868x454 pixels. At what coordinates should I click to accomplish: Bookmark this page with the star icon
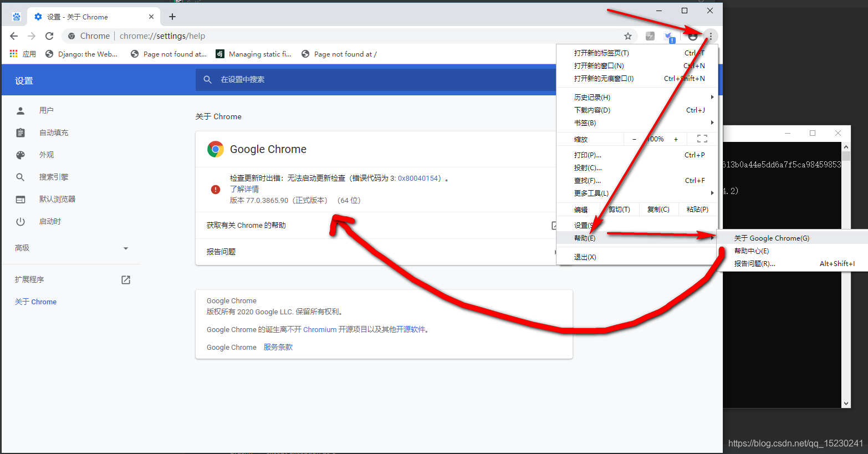pyautogui.click(x=628, y=36)
